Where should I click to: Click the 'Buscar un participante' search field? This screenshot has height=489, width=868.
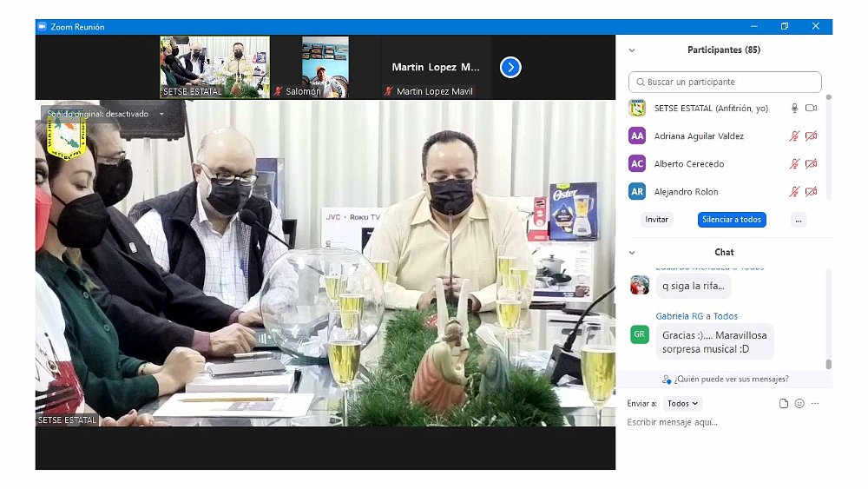click(x=725, y=82)
